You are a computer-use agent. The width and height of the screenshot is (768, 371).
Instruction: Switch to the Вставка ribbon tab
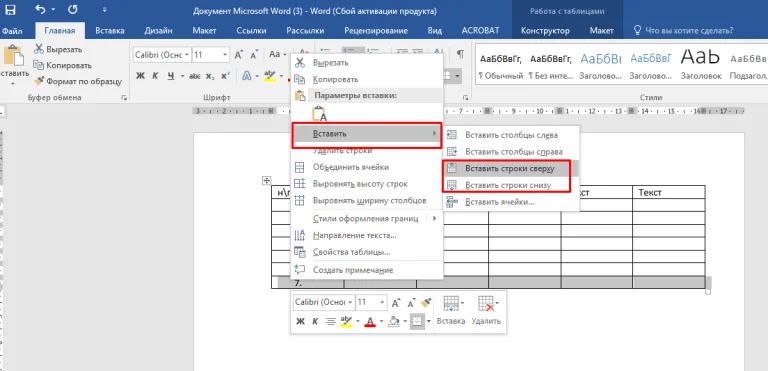click(x=110, y=30)
